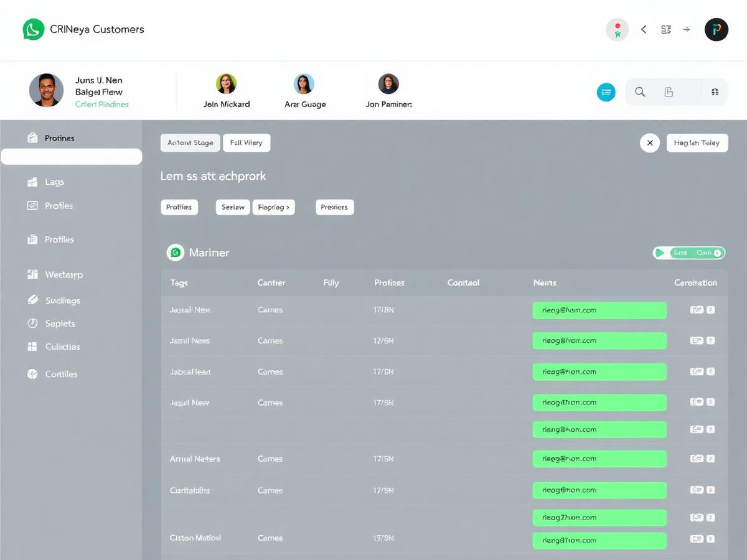Open Cortiiles in the sidebar
Viewport: 747px width, 560px height.
point(61,374)
